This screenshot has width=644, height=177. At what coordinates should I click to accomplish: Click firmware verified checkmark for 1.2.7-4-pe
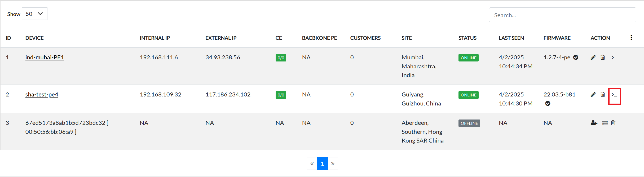coord(576,57)
